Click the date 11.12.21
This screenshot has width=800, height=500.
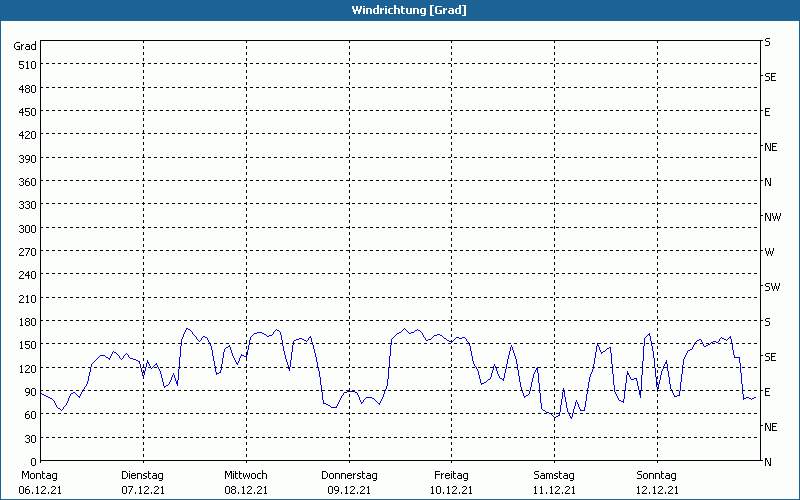point(554,490)
